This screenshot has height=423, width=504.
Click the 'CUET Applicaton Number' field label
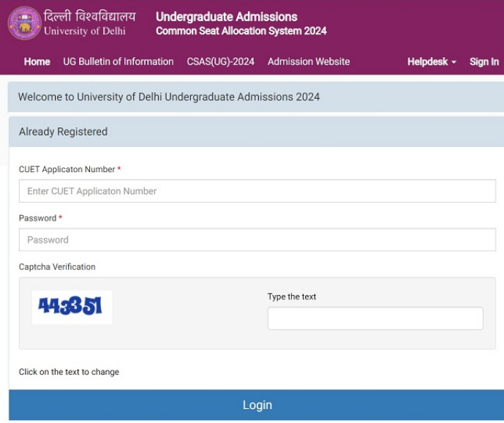[67, 169]
